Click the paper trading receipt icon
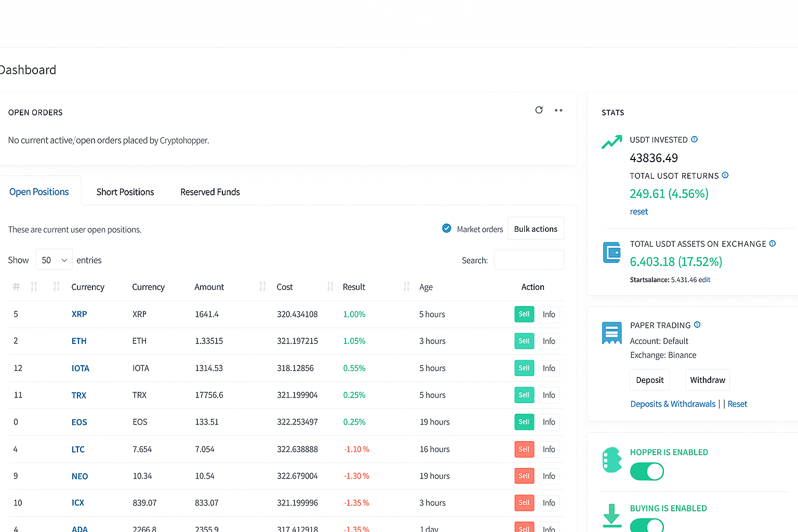Screen dimensions: 798x532 (611, 333)
